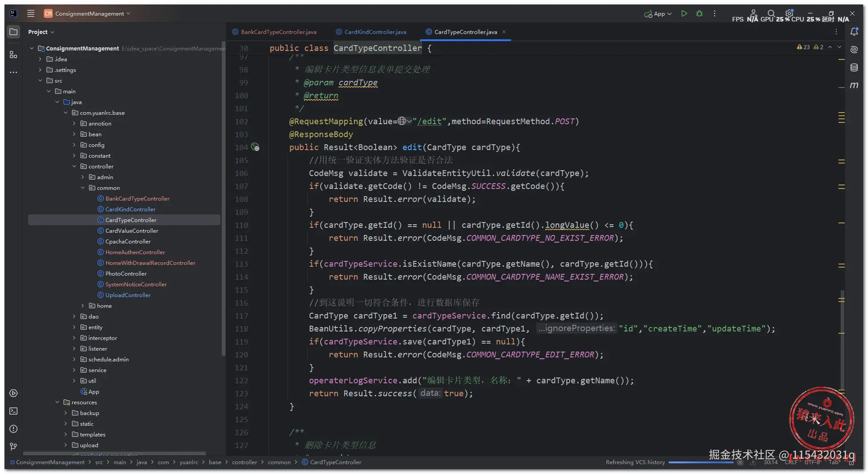
Task: Open Search Everywhere magnifier
Action: click(771, 14)
